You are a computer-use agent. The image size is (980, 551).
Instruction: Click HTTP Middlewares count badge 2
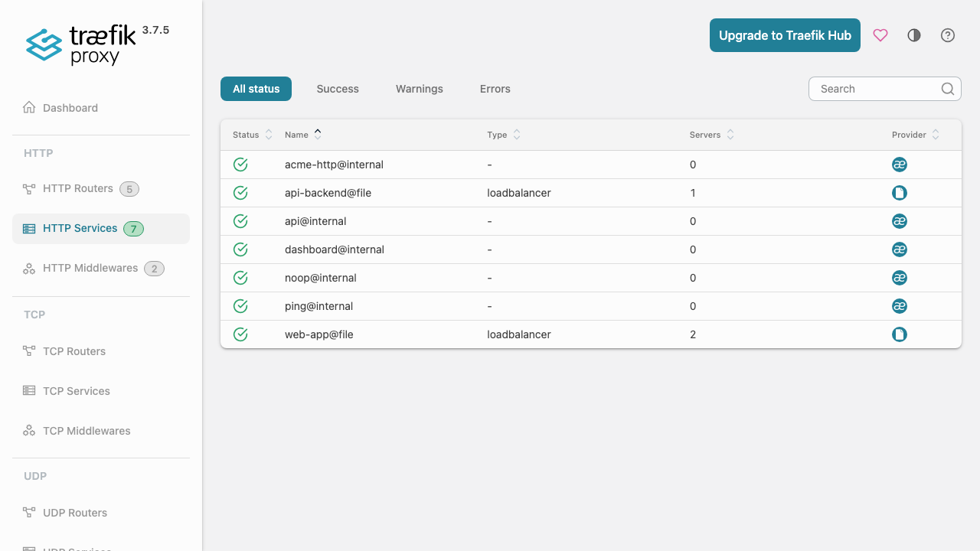[x=155, y=269]
